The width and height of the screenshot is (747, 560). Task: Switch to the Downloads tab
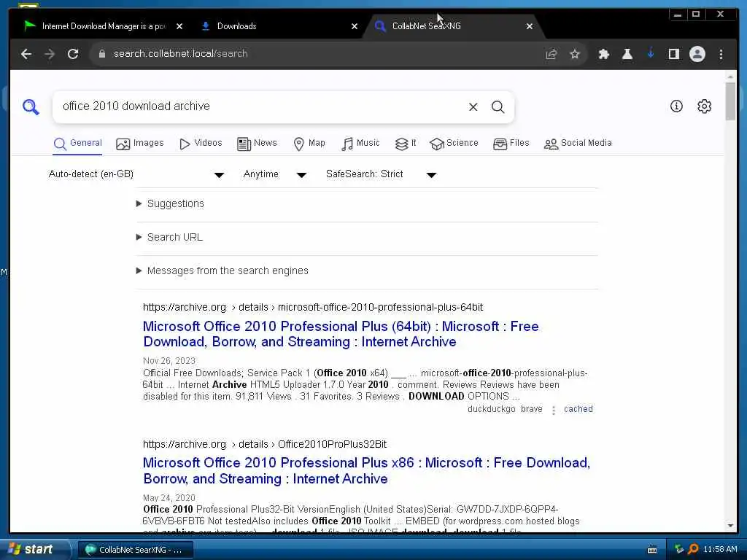[x=276, y=26]
